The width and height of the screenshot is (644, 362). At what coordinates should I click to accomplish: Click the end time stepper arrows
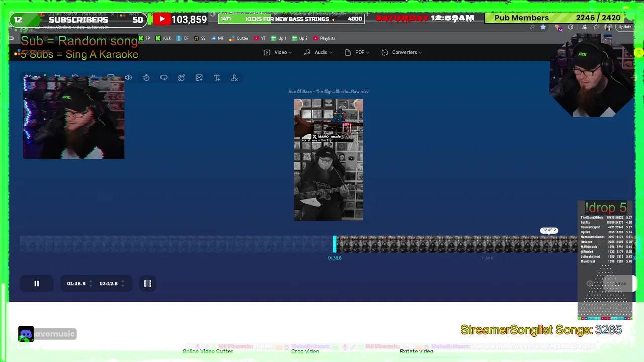[x=123, y=284]
